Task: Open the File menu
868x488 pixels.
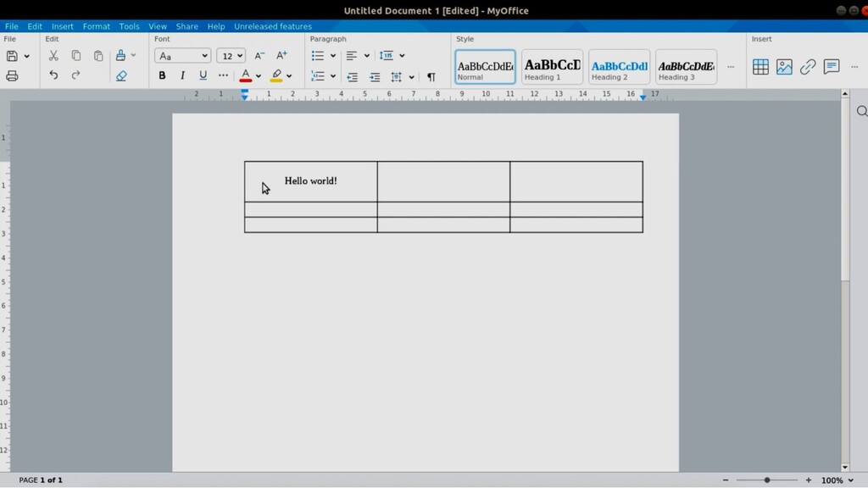Action: click(12, 26)
